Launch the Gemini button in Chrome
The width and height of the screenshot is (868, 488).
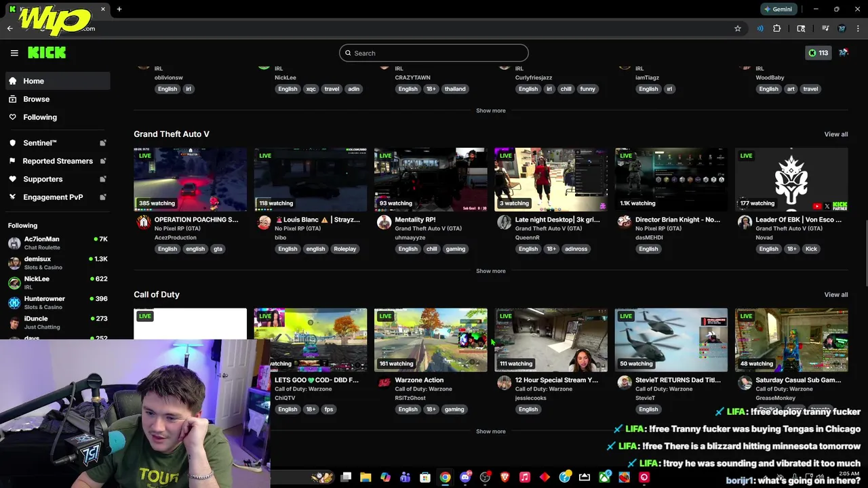click(777, 9)
